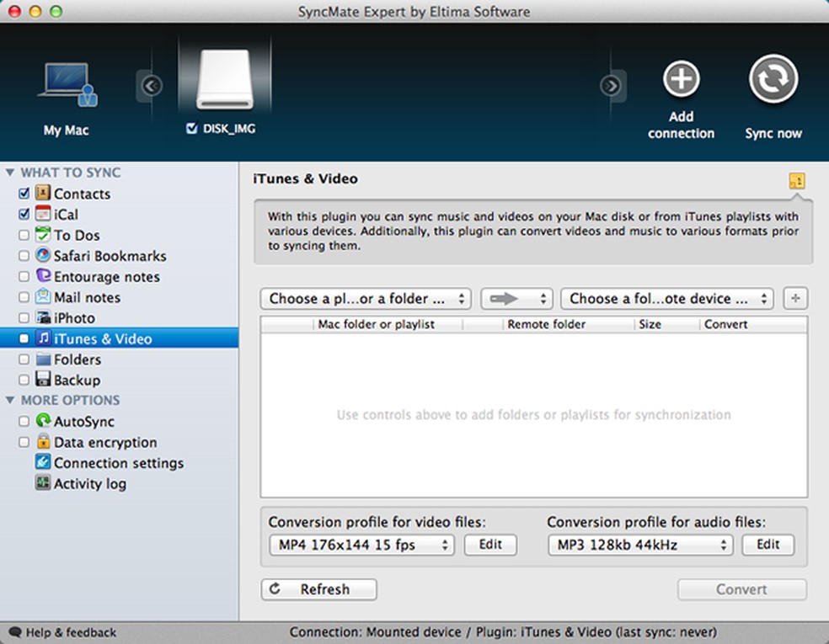Image resolution: width=829 pixels, height=644 pixels.
Task: Switch to the Folders sync plugin
Action: point(43,359)
